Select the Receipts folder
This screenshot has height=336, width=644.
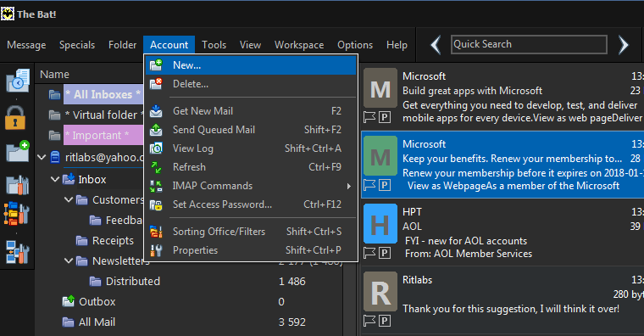pyautogui.click(x=113, y=241)
